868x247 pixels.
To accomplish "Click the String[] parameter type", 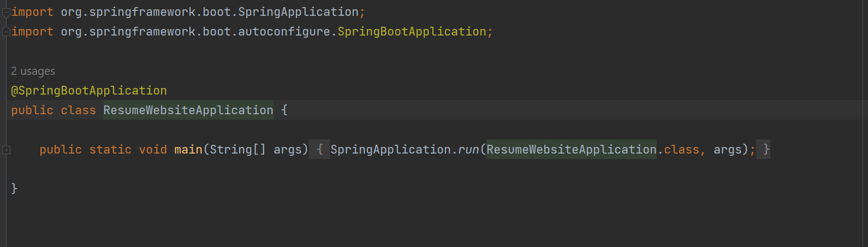I will [x=238, y=150].
